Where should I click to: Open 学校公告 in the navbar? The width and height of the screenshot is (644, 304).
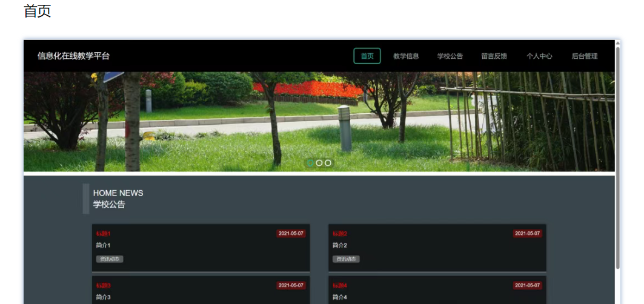450,56
